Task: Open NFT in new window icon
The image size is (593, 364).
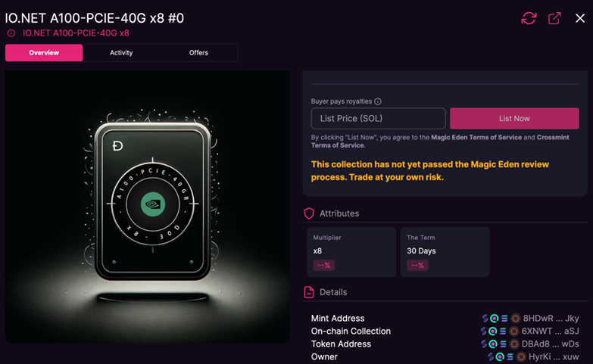Action: tap(554, 18)
